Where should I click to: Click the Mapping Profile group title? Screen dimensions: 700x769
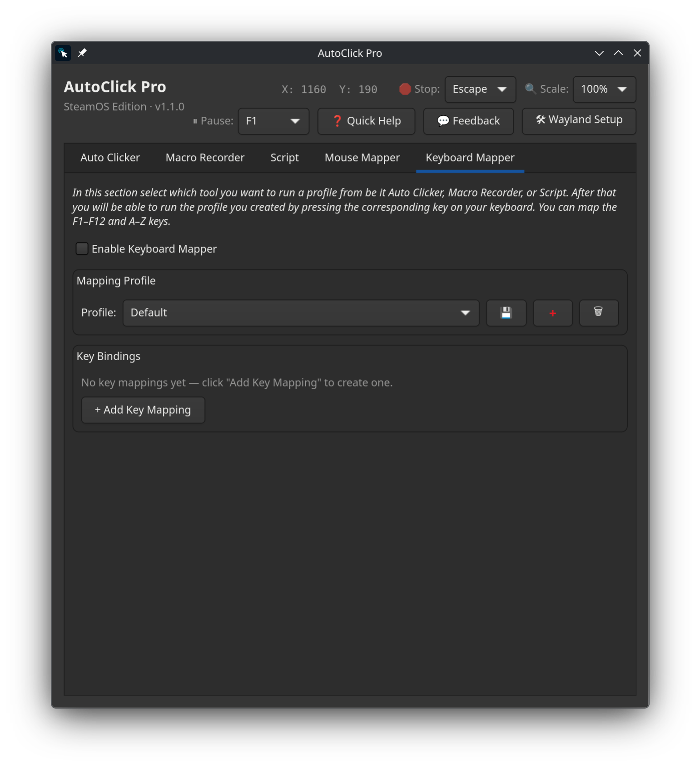[x=116, y=281]
